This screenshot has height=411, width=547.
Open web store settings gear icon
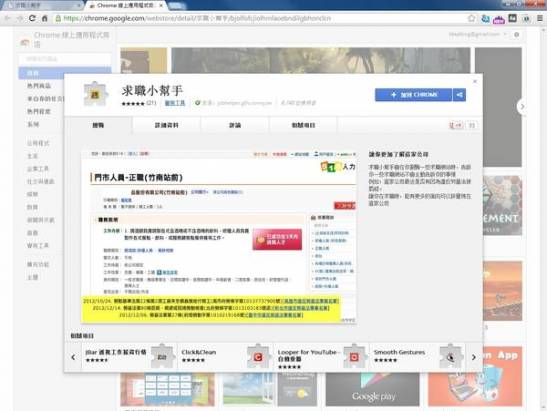point(517,35)
